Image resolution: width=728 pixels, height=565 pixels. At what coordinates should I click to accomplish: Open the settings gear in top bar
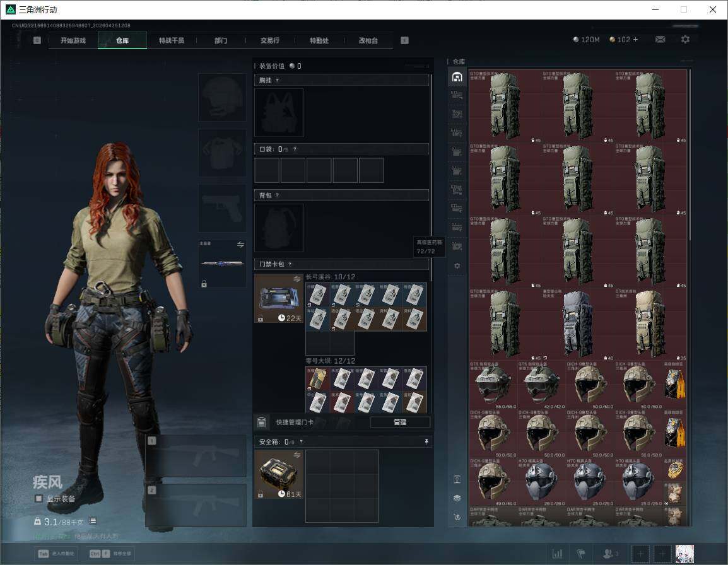pos(685,40)
